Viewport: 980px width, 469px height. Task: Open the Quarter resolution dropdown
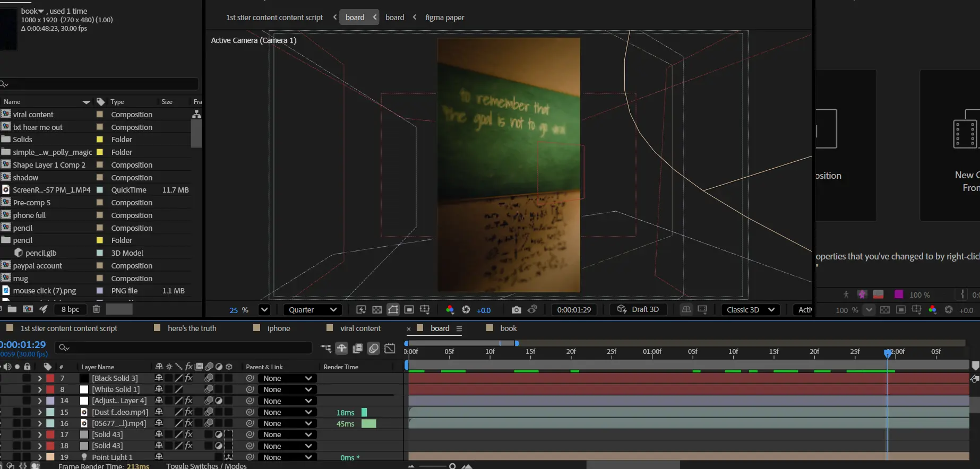312,310
